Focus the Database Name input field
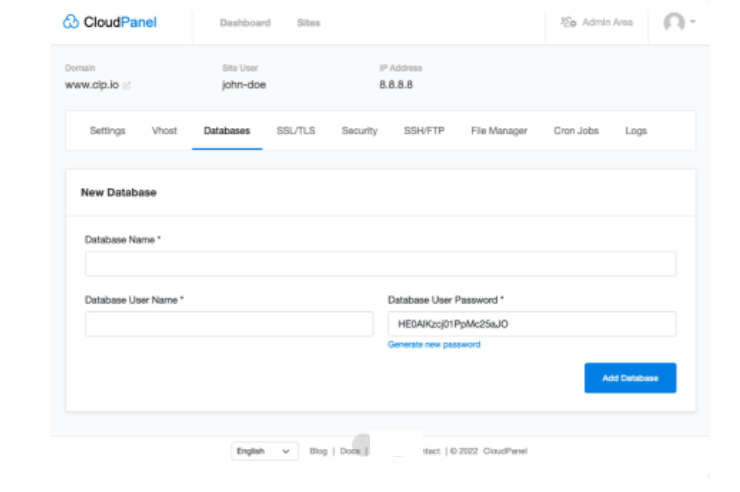740x492 pixels. coord(380,264)
